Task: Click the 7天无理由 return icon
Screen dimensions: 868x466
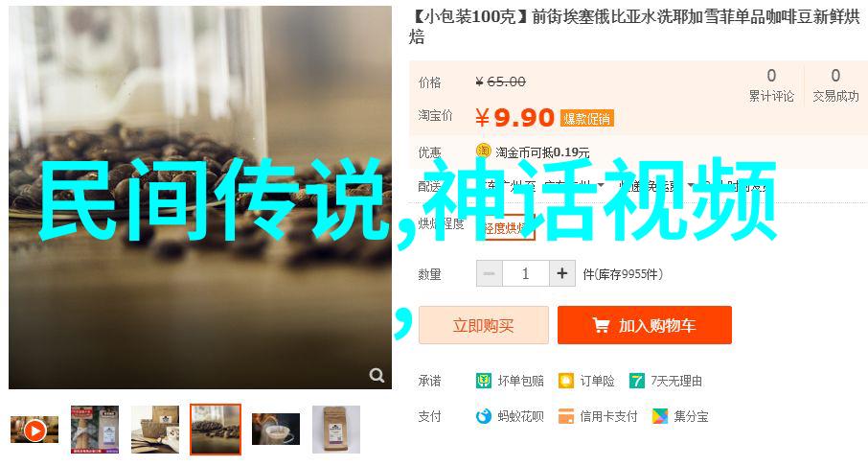Action: [636, 381]
